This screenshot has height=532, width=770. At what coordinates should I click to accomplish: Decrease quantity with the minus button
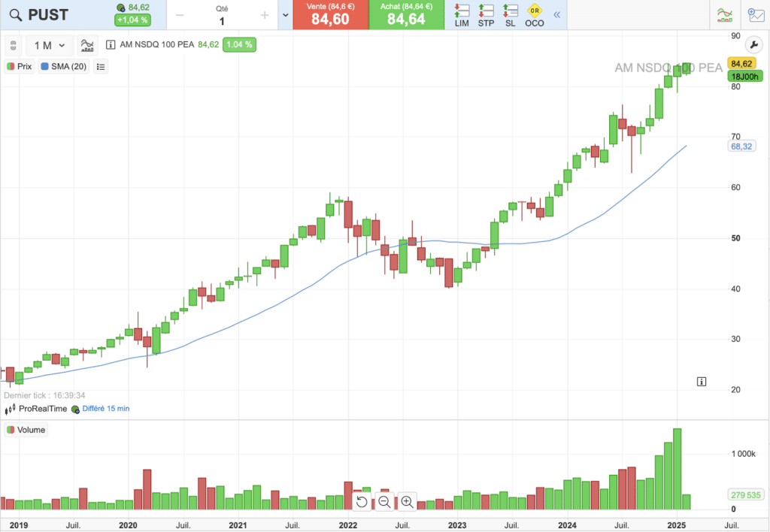click(x=180, y=15)
